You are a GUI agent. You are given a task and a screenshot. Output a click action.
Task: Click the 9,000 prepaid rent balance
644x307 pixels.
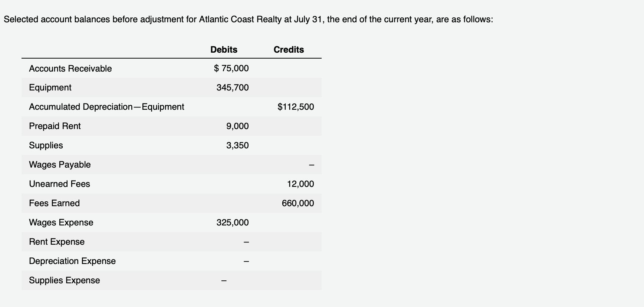237,126
